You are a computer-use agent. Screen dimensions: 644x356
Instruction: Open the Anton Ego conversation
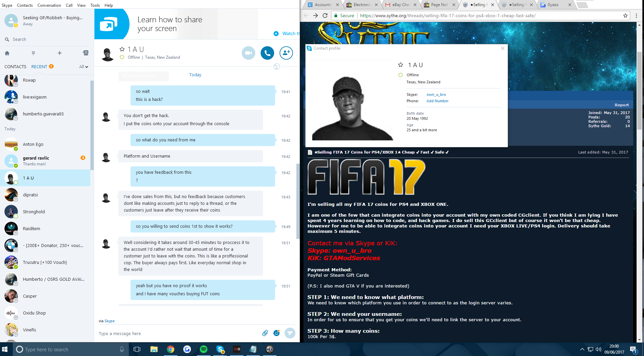(45, 144)
